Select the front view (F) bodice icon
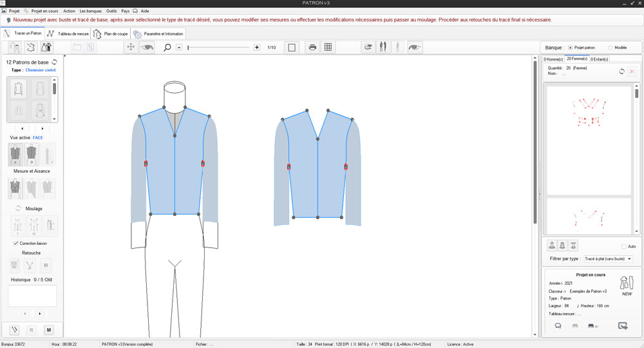The image size is (644, 348). coord(14,153)
